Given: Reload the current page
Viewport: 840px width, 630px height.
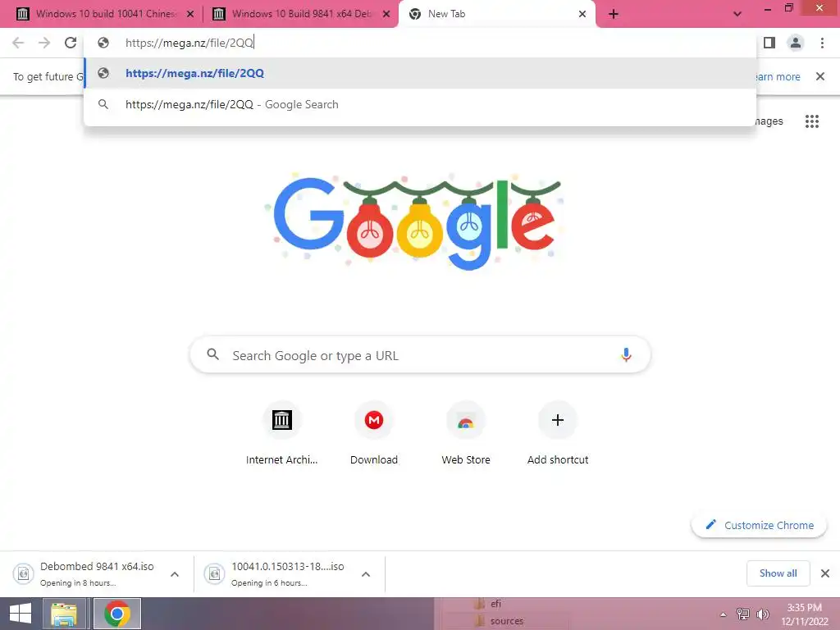Looking at the screenshot, I should coord(71,43).
